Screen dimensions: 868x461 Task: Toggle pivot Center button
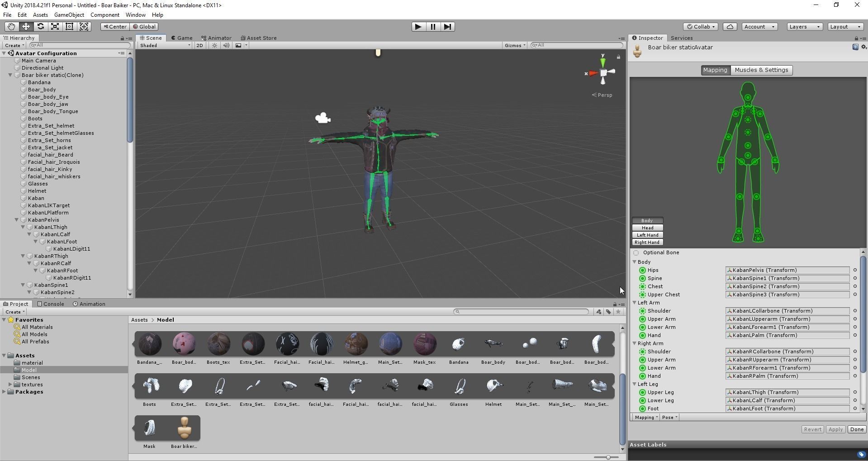click(115, 27)
